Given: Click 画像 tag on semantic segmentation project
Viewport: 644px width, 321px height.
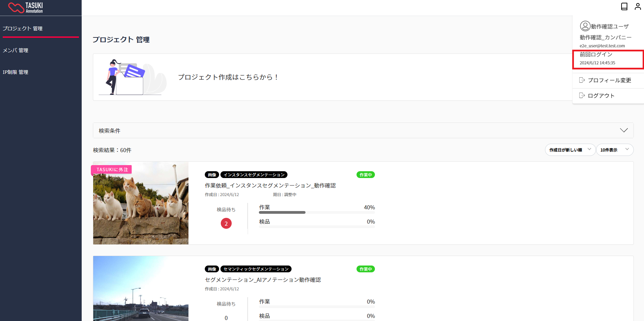Looking at the screenshot, I should 212,269.
